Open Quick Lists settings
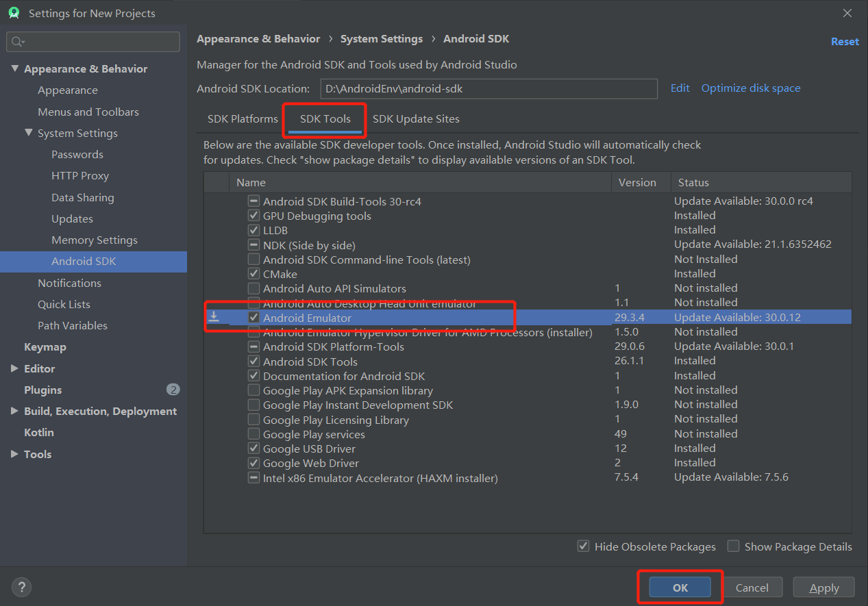The width and height of the screenshot is (868, 606). point(64,304)
